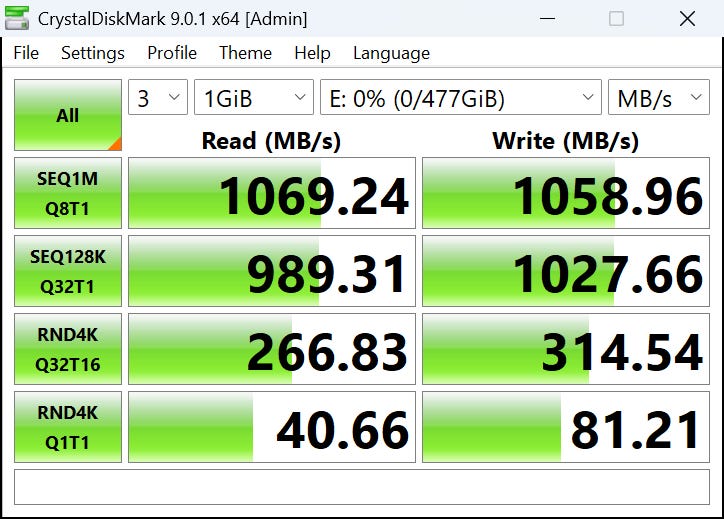
Task: Click the SEQ128K write result 1027.66
Action: tap(566, 271)
